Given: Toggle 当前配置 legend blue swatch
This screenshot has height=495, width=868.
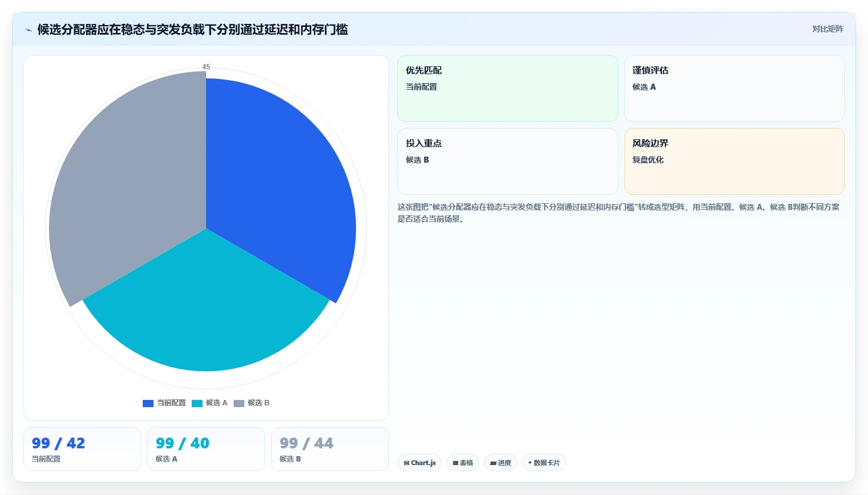Looking at the screenshot, I should (148, 403).
